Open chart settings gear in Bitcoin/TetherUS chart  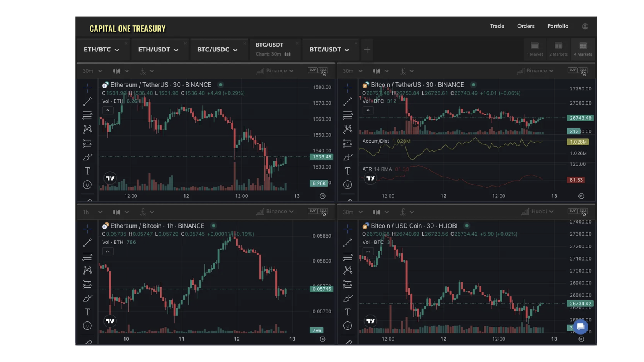(581, 196)
